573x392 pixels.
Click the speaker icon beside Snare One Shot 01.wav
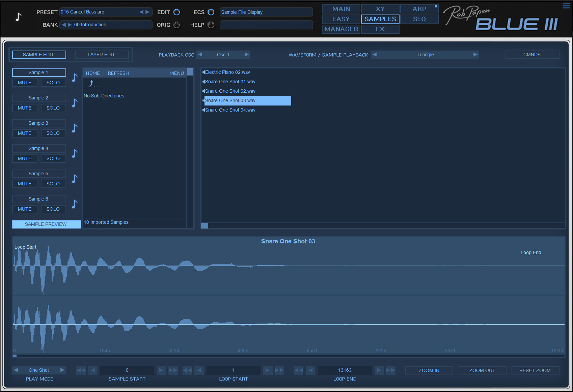(203, 82)
